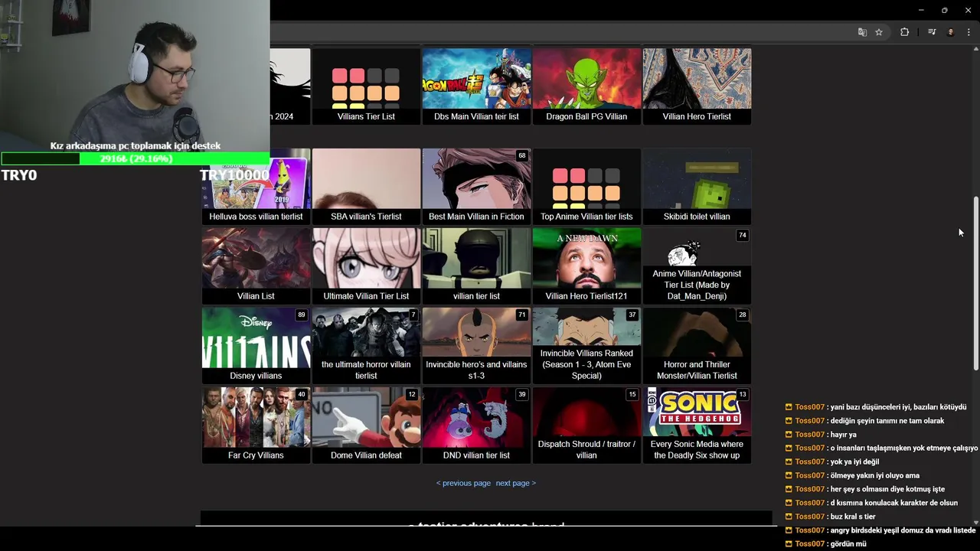The width and height of the screenshot is (980, 551).
Task: Open Anime Villian/Antagonist Tier List by Dat_Man_Denji
Action: [697, 266]
